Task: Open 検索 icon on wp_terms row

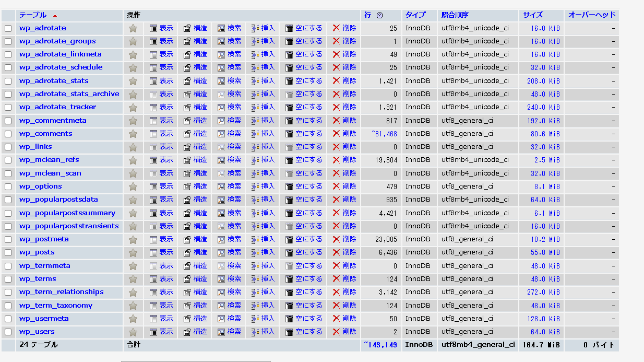Action: [221, 279]
